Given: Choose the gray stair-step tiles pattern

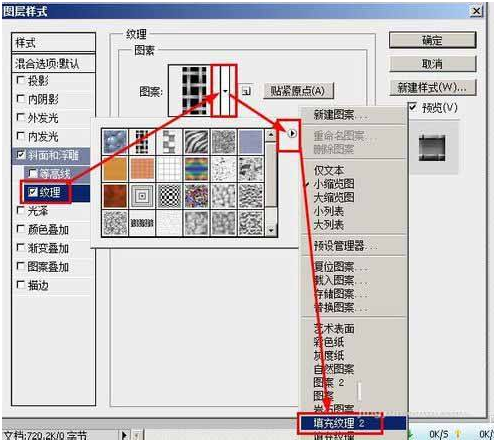Looking at the screenshot, I should click(x=169, y=142).
